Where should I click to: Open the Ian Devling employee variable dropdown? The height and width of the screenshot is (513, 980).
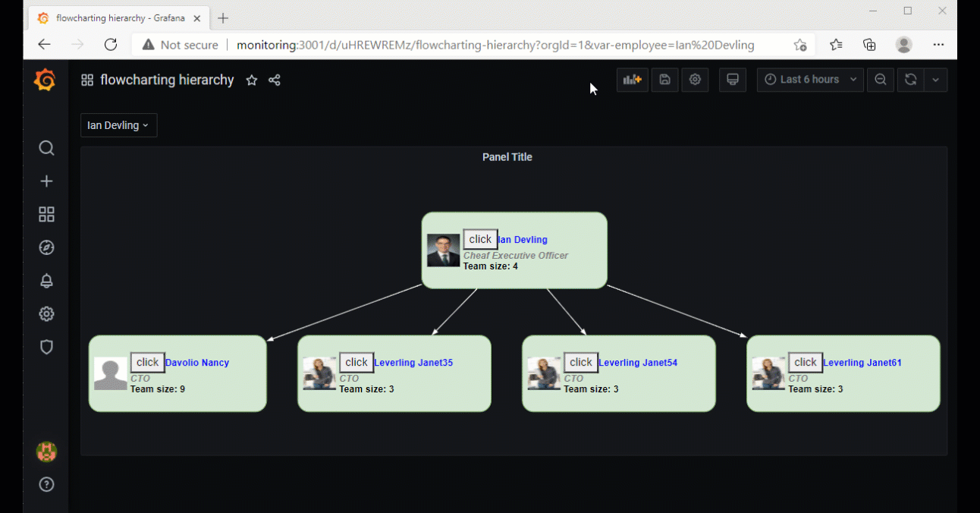[x=118, y=125]
